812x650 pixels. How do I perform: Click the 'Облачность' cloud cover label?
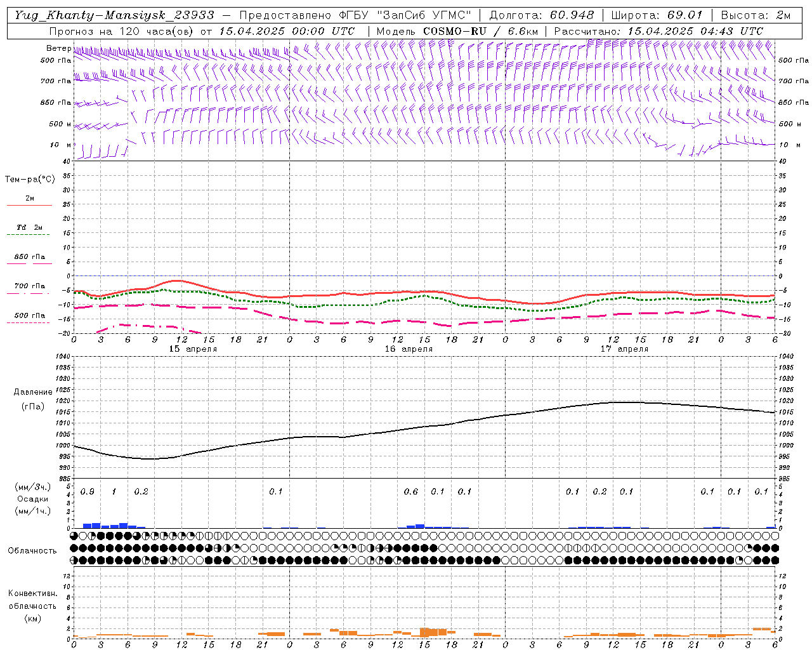(32, 550)
